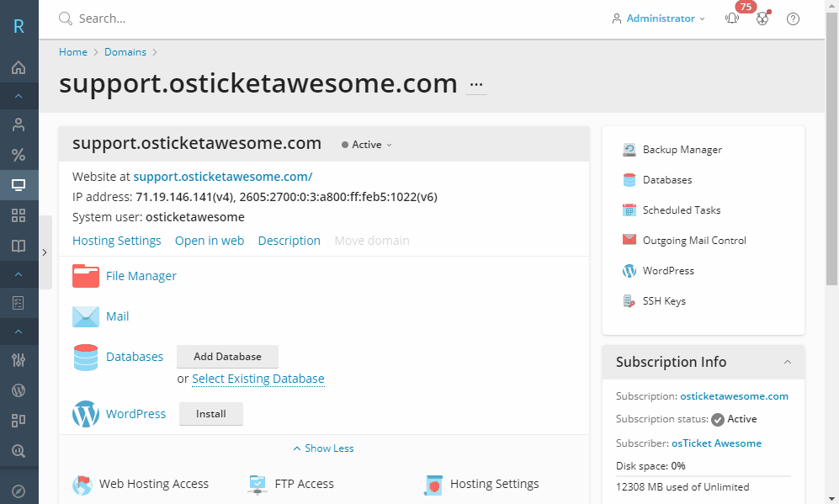Open WordPress in right side panel

[668, 271]
